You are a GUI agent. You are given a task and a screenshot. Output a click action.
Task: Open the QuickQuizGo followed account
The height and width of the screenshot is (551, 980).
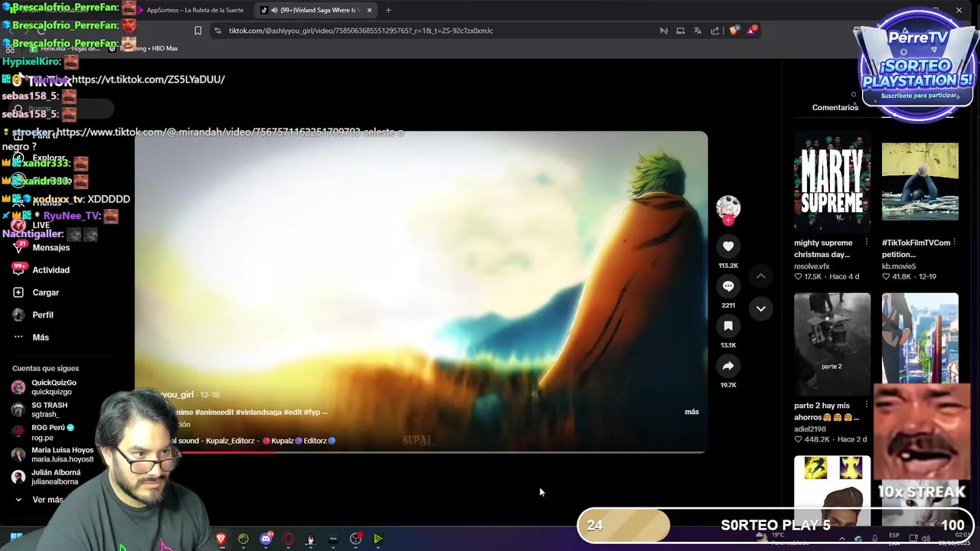tap(54, 386)
